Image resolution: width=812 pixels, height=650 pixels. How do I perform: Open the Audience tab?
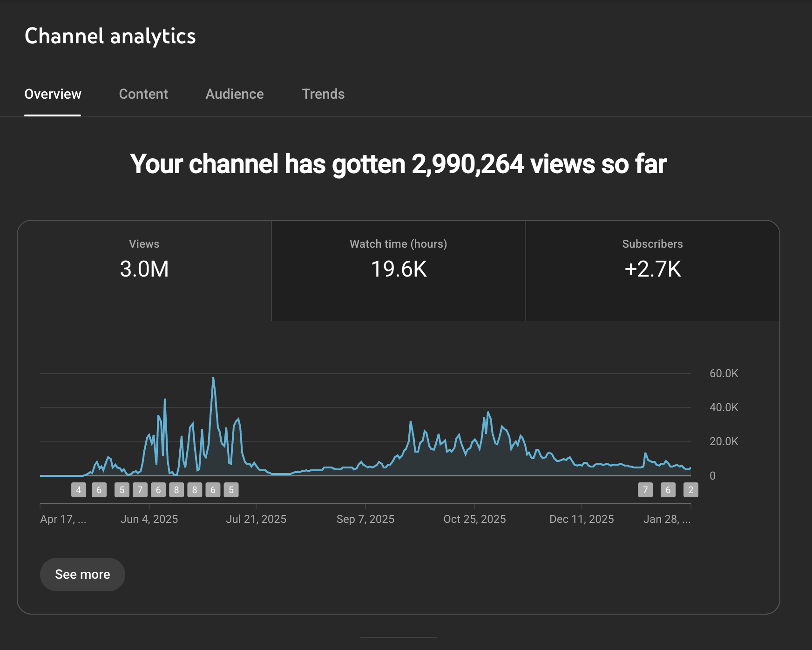[x=234, y=95]
